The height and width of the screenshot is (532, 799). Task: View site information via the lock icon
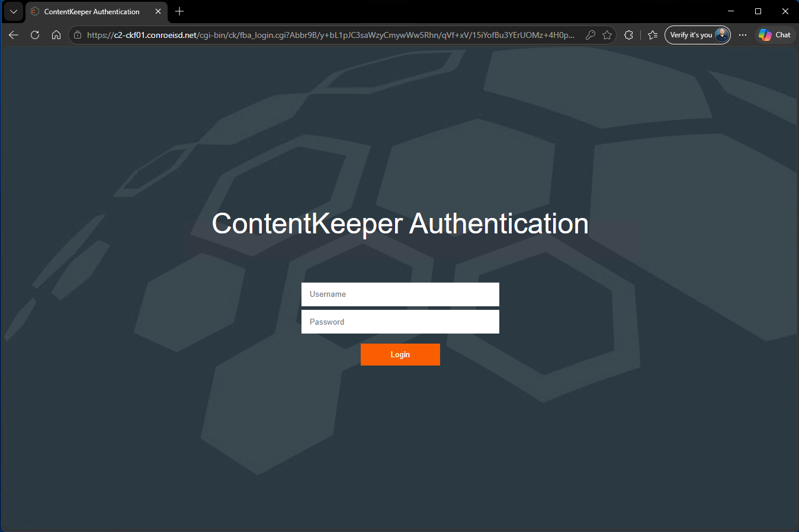point(78,35)
